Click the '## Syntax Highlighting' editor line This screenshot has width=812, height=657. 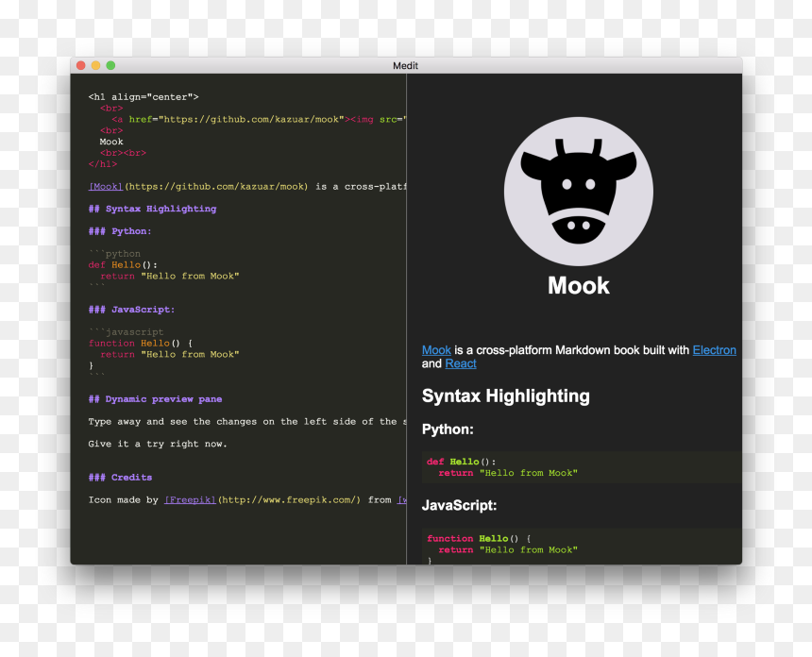[152, 209]
